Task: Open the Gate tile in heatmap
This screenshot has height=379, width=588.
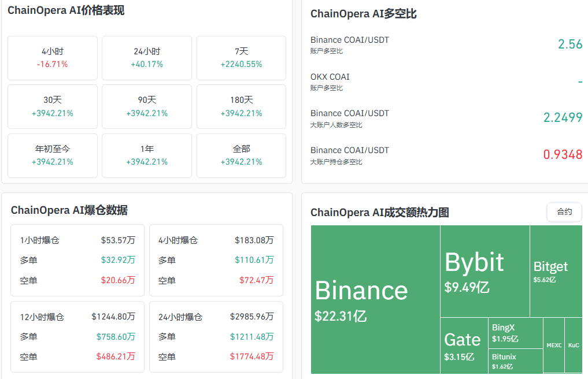Action: (464, 345)
